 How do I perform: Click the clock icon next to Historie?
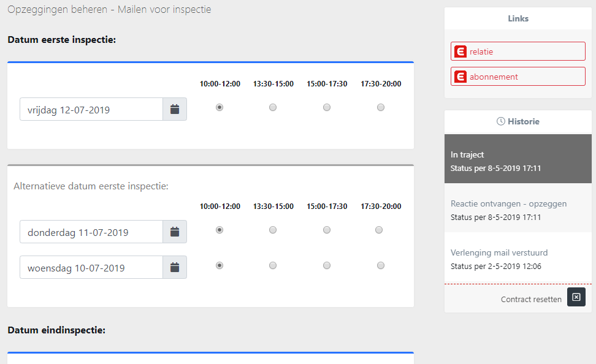500,121
